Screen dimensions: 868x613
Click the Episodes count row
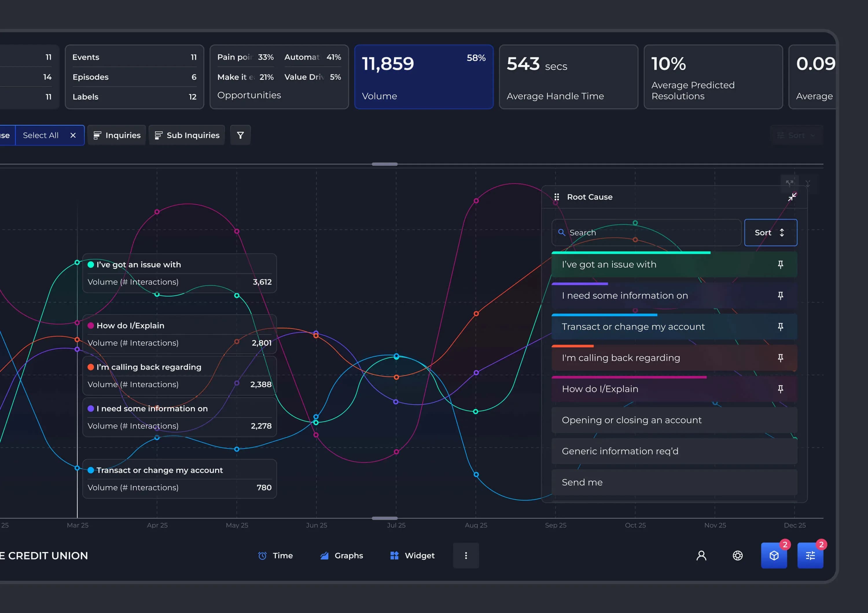click(135, 77)
